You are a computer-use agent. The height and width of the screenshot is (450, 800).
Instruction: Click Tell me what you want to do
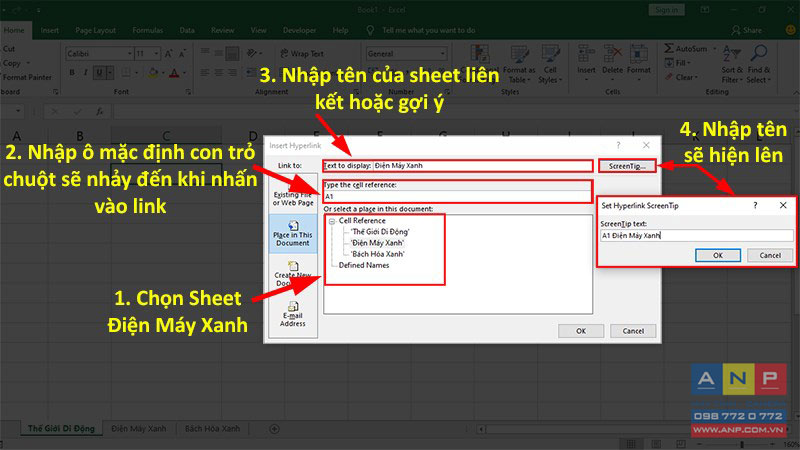(x=428, y=30)
